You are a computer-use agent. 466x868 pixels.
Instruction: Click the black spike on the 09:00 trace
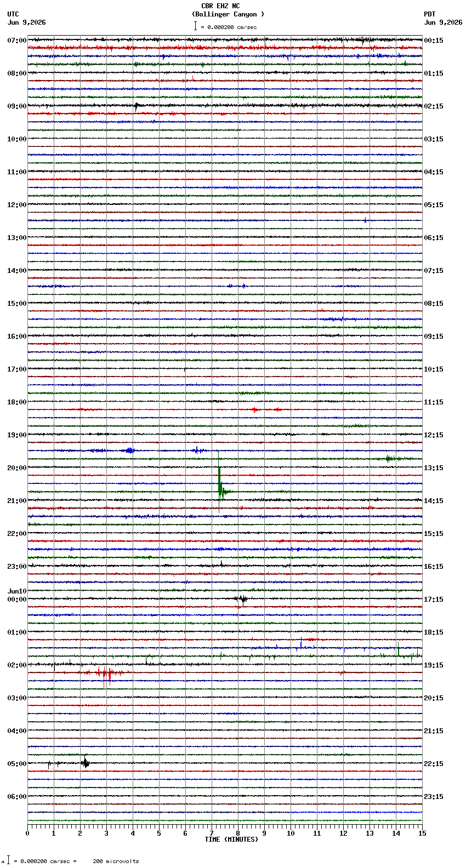[137, 106]
